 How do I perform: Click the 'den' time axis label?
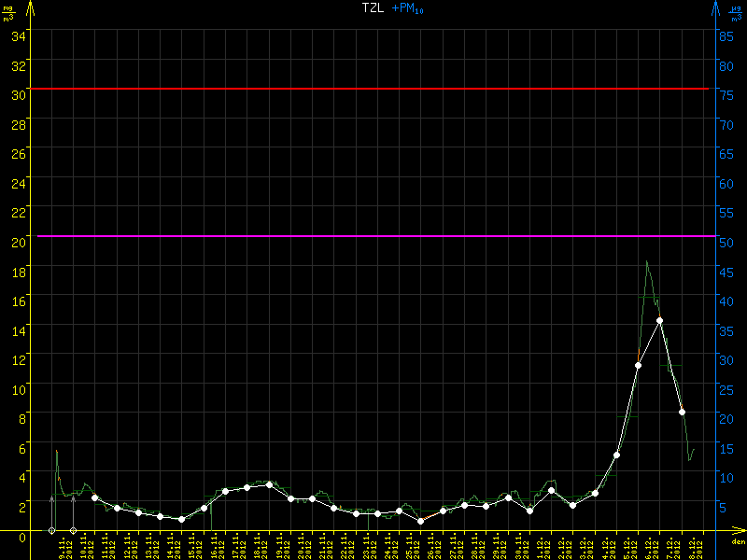pos(737,542)
